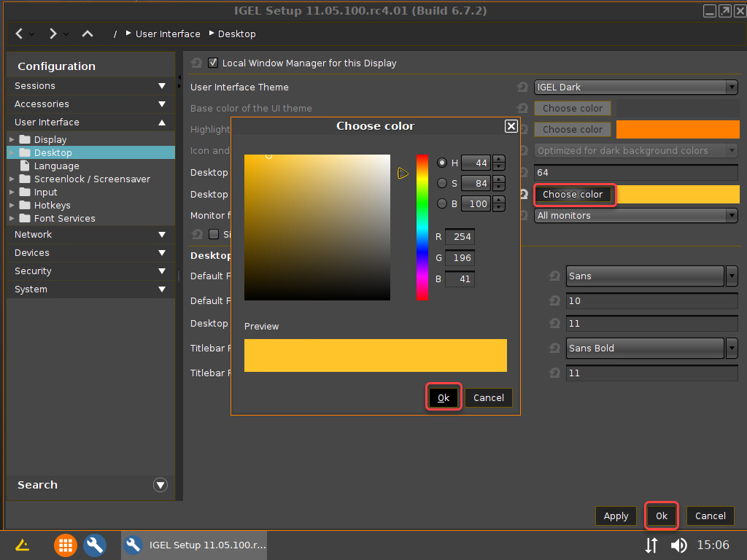This screenshot has height=560, width=747.
Task: Click the volume icon in the taskbar
Action: point(678,545)
